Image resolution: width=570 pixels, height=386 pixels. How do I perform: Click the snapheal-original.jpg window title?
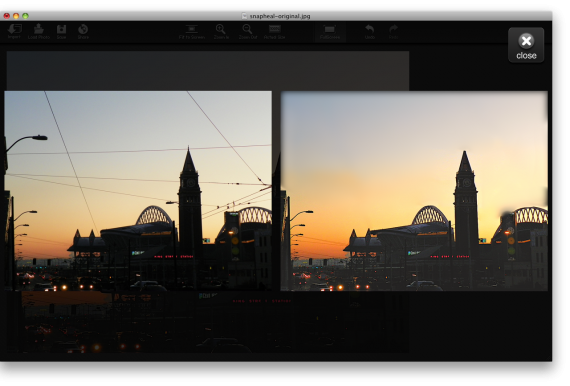[x=280, y=16]
